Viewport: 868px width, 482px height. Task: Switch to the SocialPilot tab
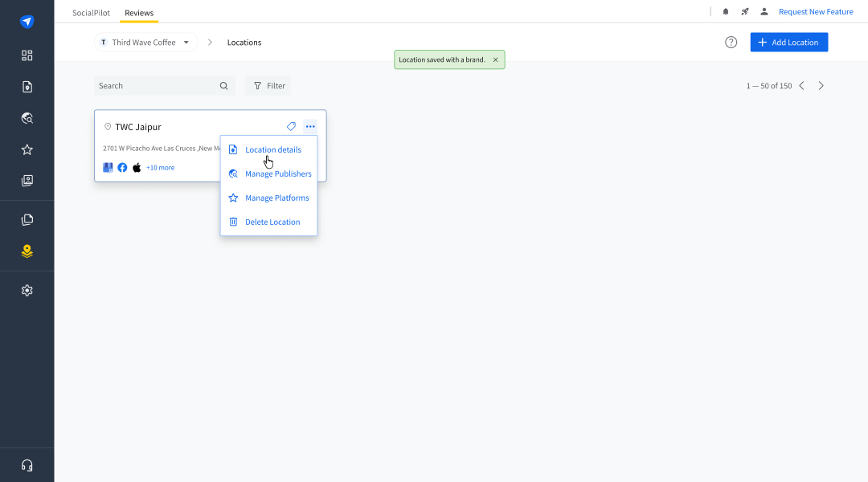click(91, 13)
